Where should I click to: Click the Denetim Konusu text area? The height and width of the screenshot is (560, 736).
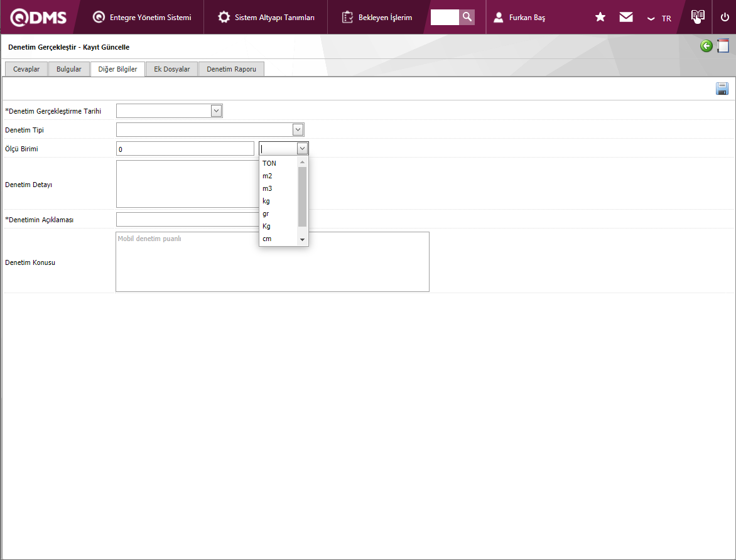pyautogui.click(x=272, y=262)
